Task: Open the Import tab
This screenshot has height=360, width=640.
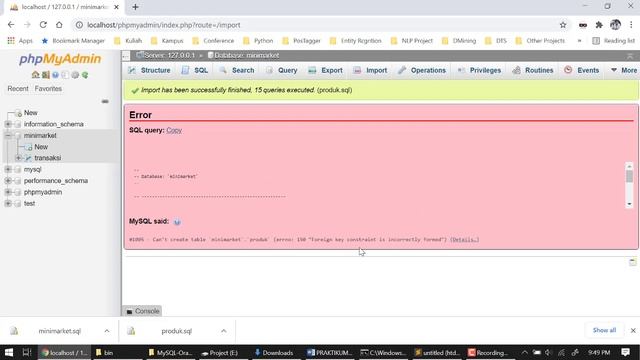Action: click(371, 70)
